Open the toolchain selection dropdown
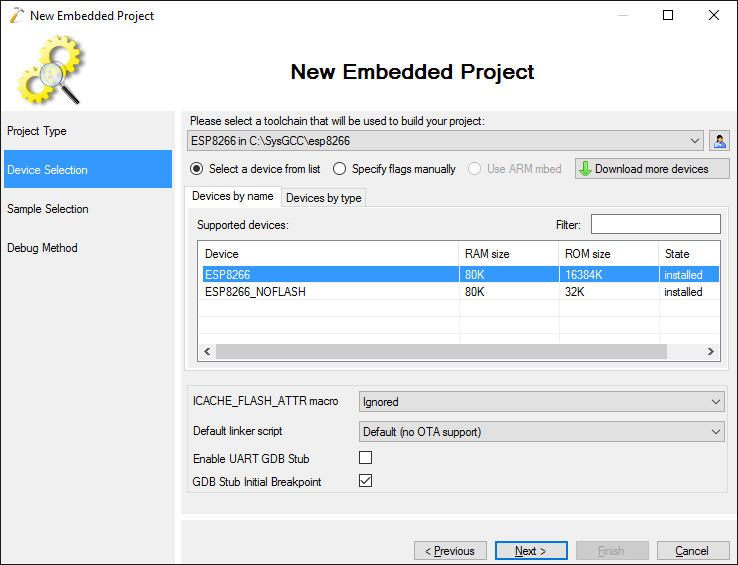738x565 pixels. coord(445,141)
